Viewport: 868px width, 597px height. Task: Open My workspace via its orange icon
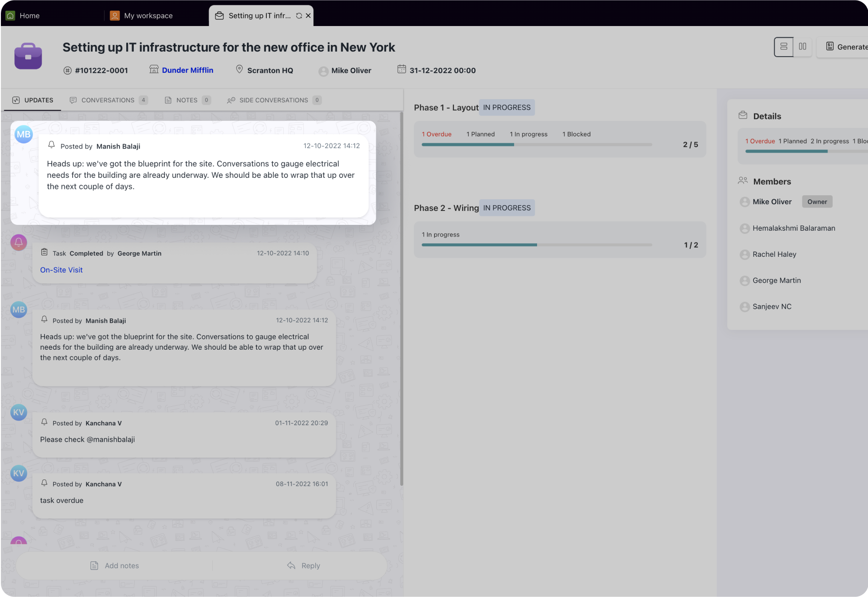tap(115, 15)
